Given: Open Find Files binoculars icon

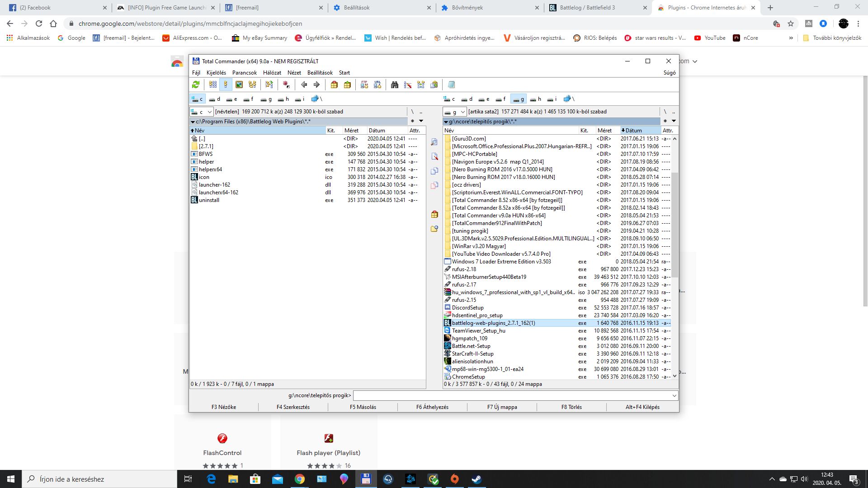Looking at the screenshot, I should [x=395, y=84].
